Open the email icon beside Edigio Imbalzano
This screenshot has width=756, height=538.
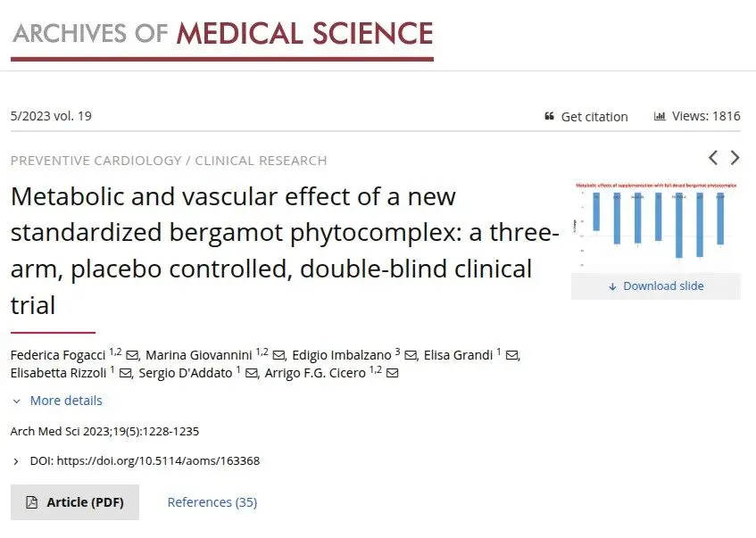tap(411, 356)
